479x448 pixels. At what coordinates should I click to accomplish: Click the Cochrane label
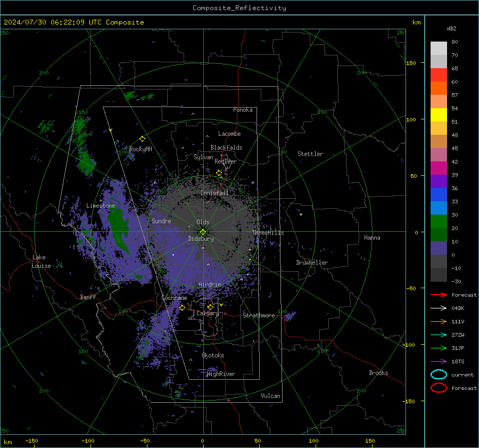click(174, 298)
